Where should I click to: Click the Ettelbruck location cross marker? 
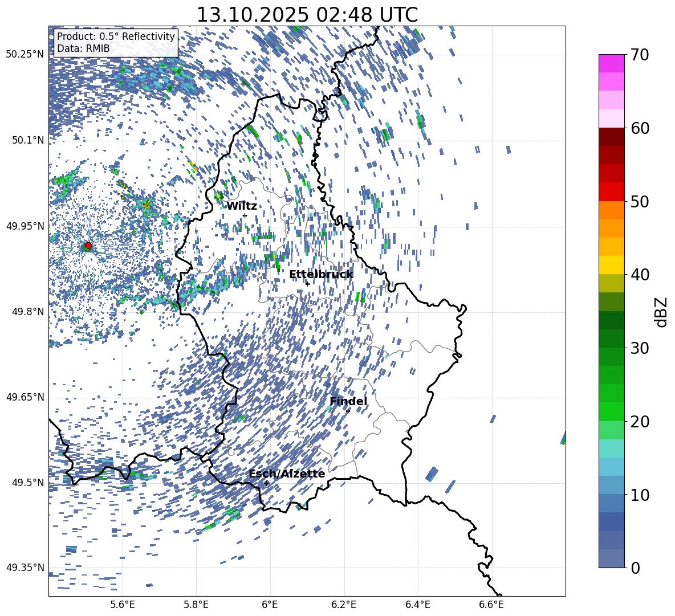[307, 284]
